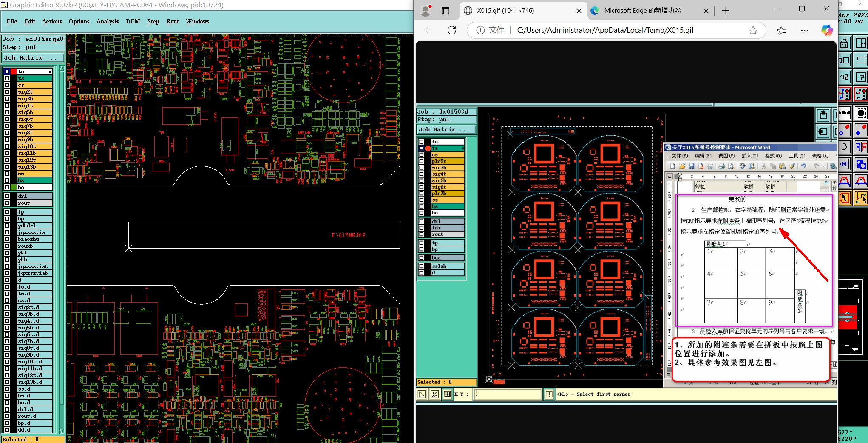Image resolution: width=868 pixels, height=443 pixels.
Task: Select the mirror F tool
Action: tap(861, 147)
